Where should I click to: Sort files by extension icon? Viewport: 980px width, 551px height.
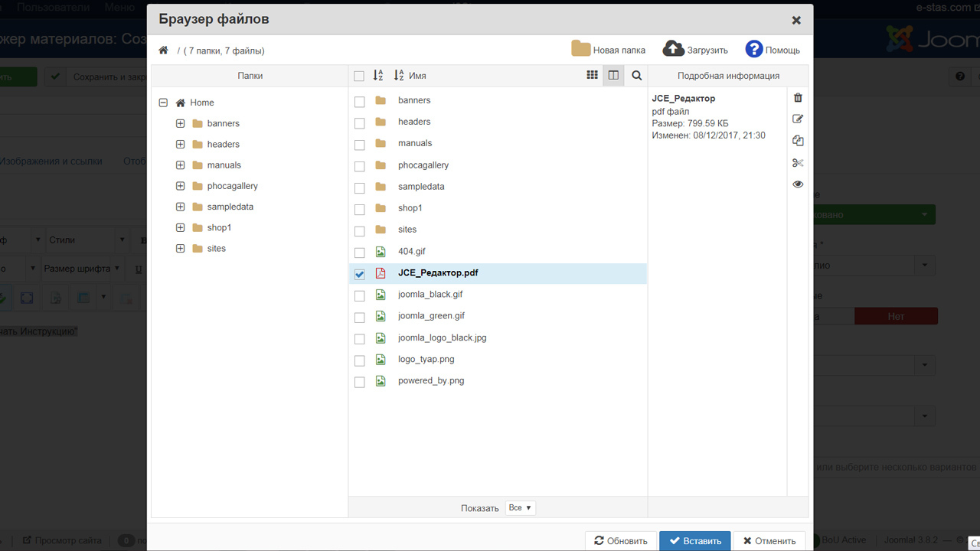(x=378, y=75)
